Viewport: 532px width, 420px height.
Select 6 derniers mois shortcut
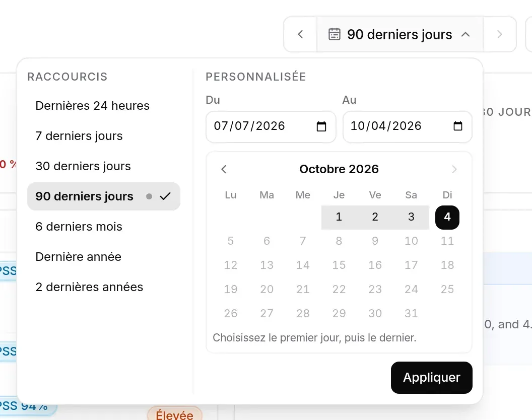point(103,227)
